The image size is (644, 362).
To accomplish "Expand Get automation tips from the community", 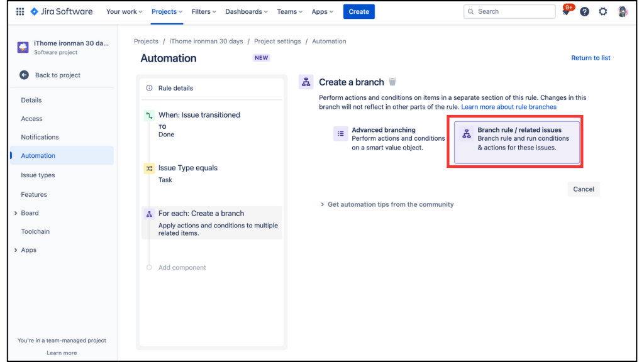I will point(387,204).
